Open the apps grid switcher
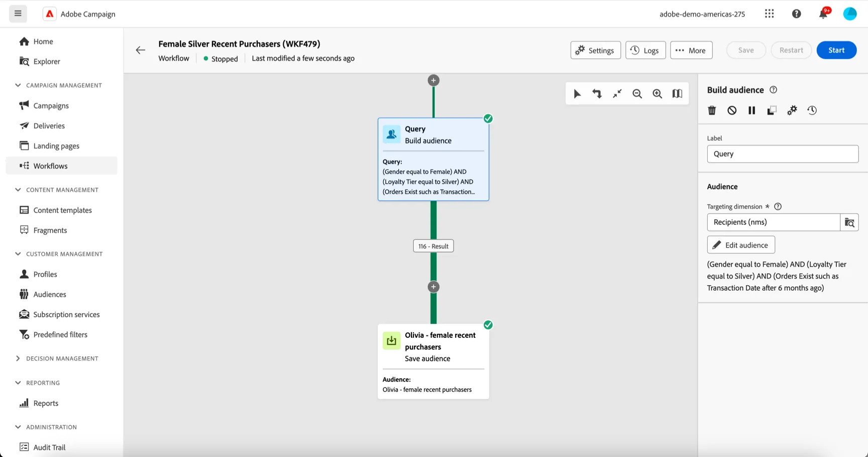Viewport: 868px width, 457px height. click(x=769, y=14)
